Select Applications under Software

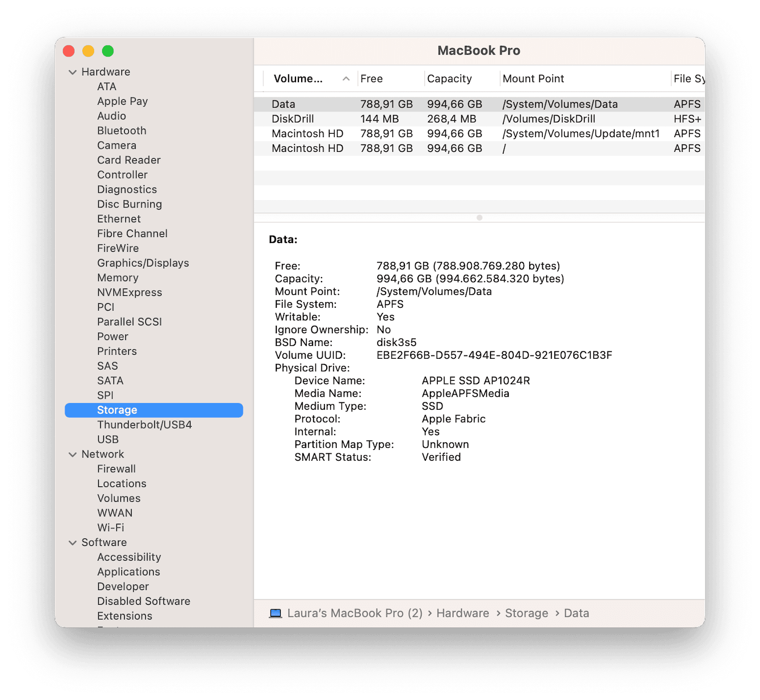click(x=128, y=571)
